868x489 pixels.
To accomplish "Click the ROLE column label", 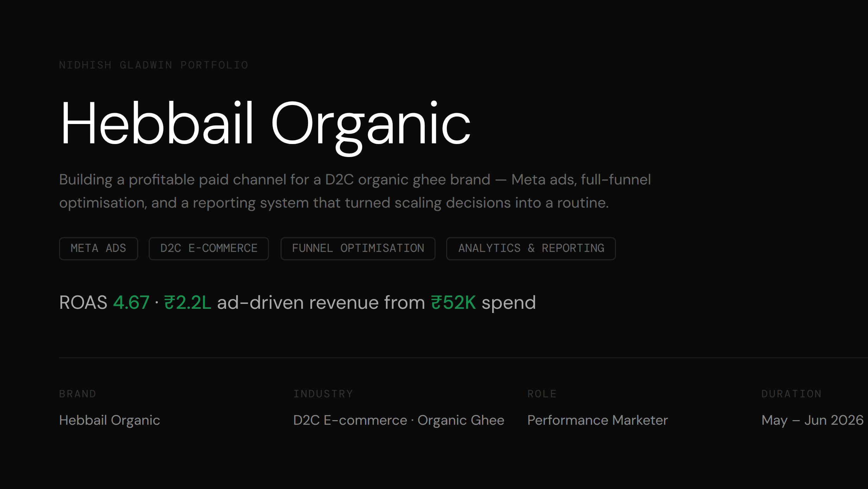I will (x=542, y=394).
